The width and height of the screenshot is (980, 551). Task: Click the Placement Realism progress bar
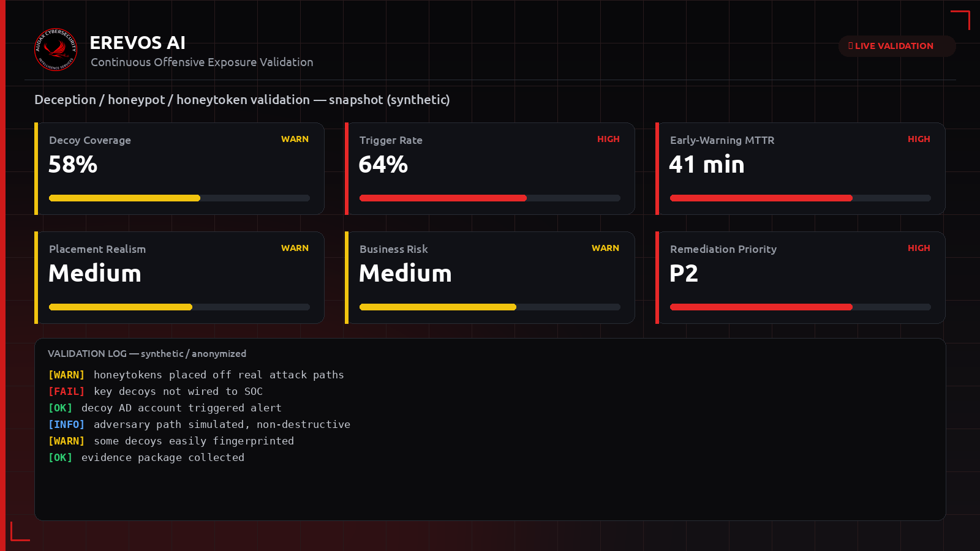(179, 307)
